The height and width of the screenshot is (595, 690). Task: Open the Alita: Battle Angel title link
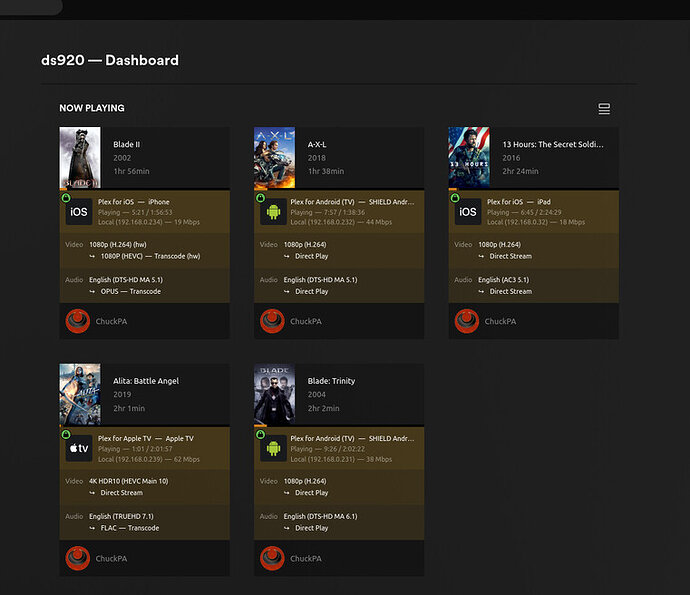pos(146,381)
